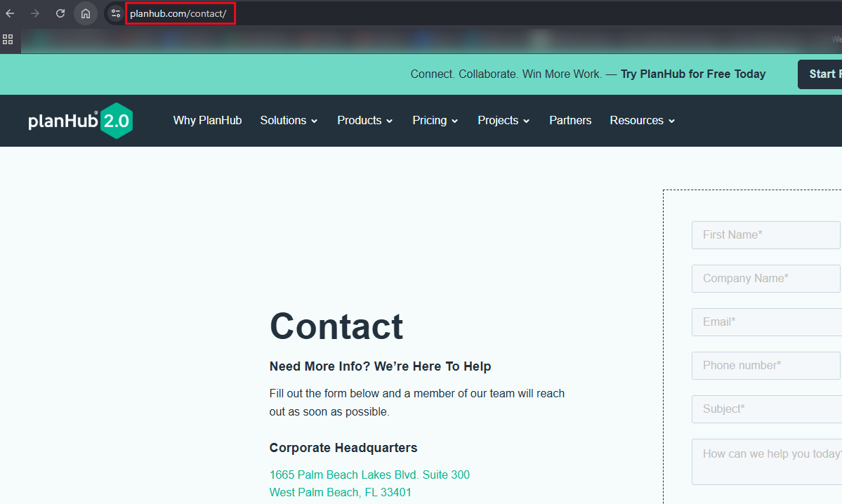Expand the Solutions dropdown menu

(289, 120)
